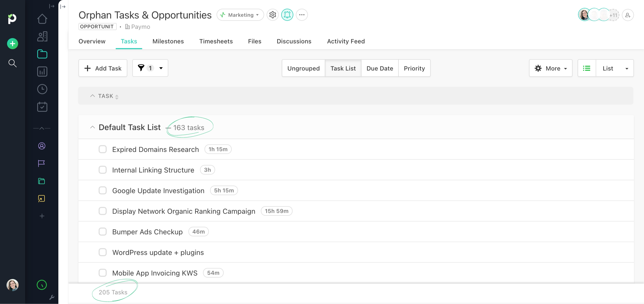This screenshot has width=644, height=304.
Task: Open the Clients sidebar icon
Action: (42, 36)
